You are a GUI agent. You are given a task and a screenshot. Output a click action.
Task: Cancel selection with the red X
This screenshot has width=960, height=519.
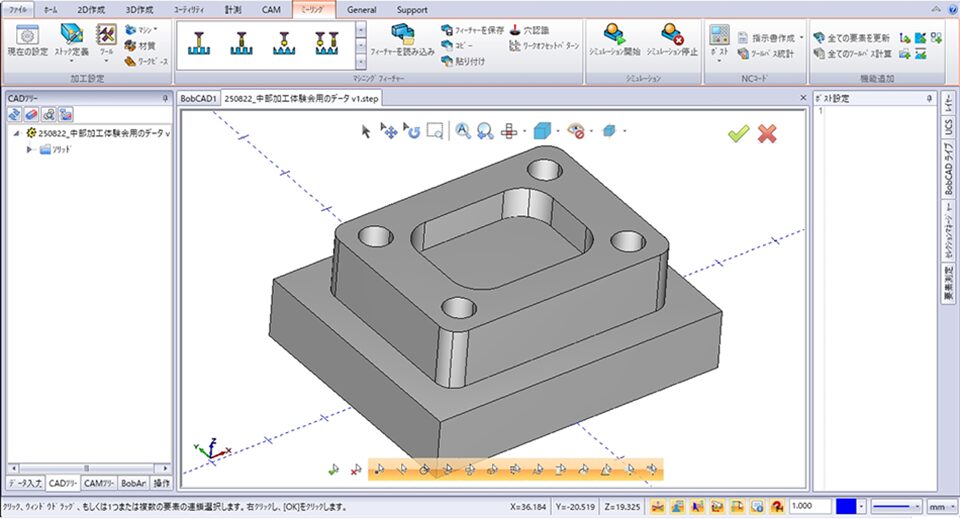click(768, 133)
